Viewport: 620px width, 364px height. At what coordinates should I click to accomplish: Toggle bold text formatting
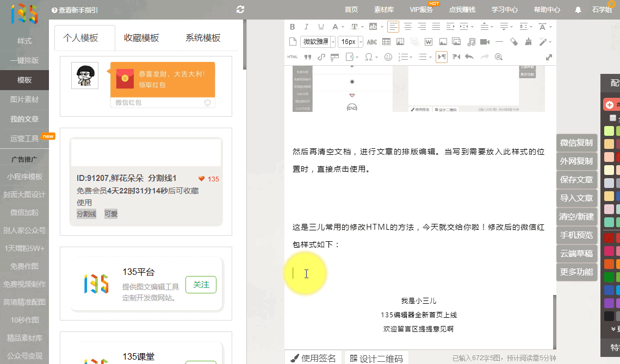coord(293,27)
